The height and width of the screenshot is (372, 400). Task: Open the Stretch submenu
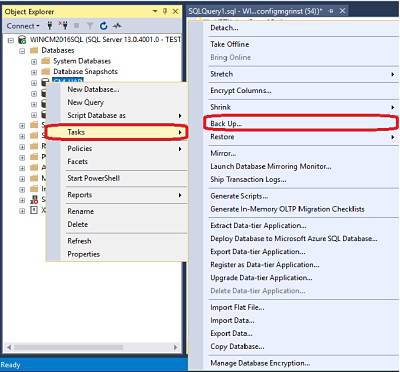pos(301,74)
